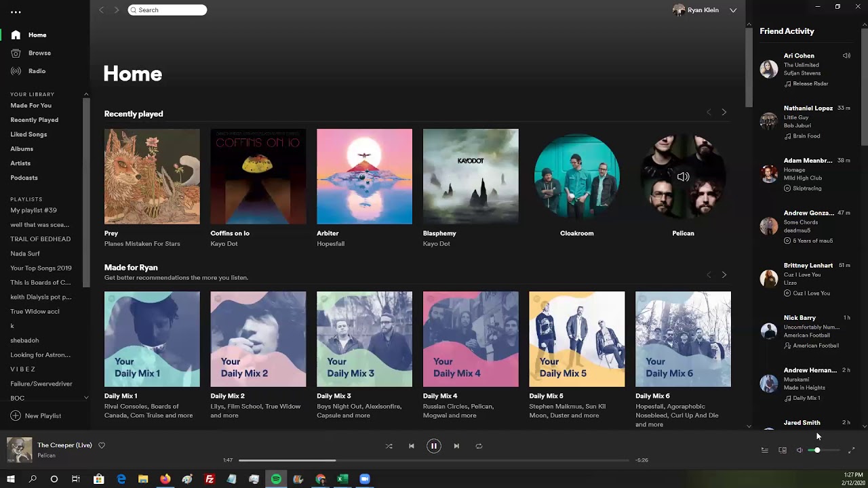Viewport: 868px width, 488px height.
Task: Show previous Recently played items
Action: [x=709, y=113]
